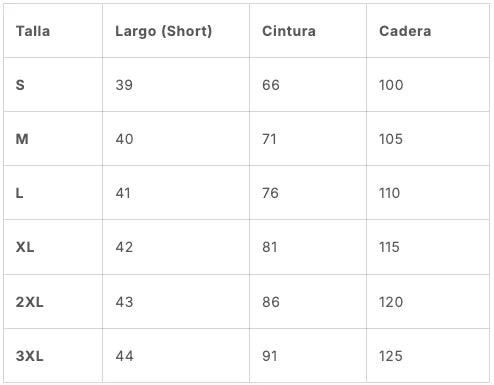This screenshot has height=385, width=494.
Task: Select size 2XL row label
Action: pos(30,302)
